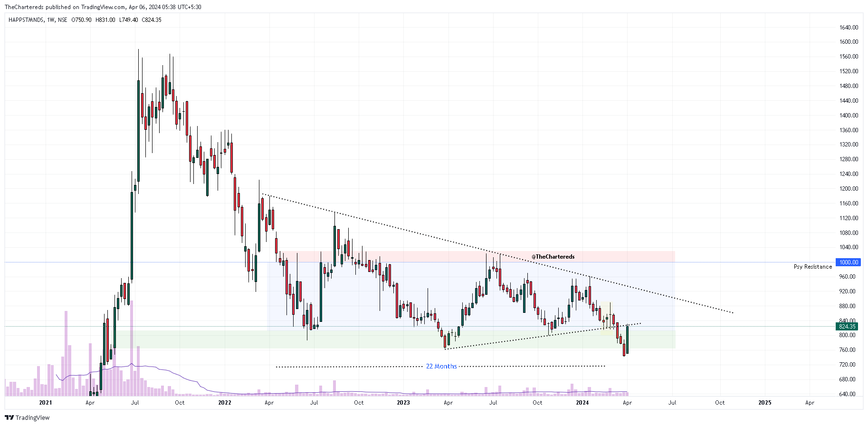Click the '22 Months' annotation text
868x426 pixels.
[x=441, y=367]
